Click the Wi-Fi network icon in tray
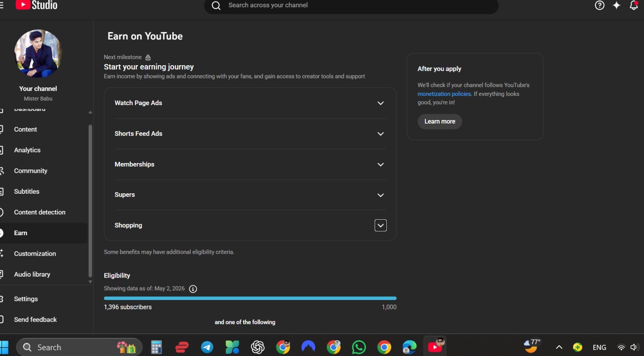 (621, 347)
